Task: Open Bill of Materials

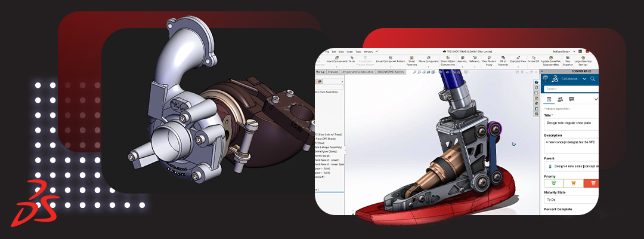Action: (x=503, y=61)
